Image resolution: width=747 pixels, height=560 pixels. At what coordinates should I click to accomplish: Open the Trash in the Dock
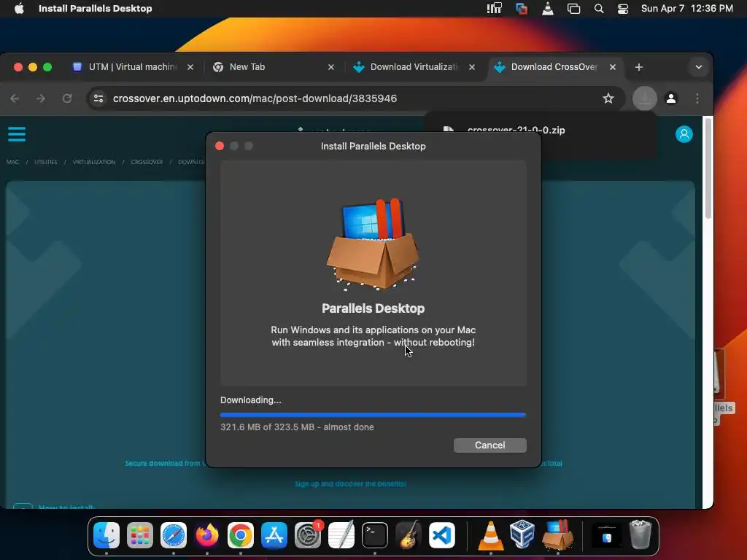[x=640, y=535]
